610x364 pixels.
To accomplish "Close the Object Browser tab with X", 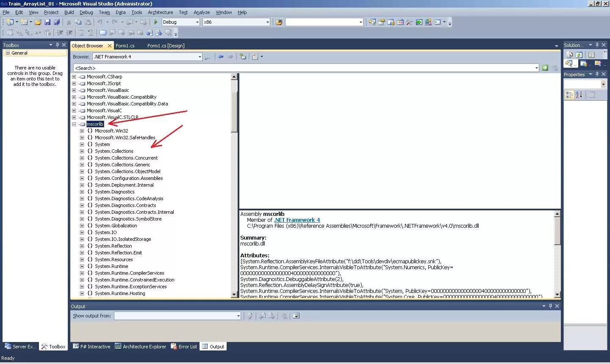I will (110, 46).
